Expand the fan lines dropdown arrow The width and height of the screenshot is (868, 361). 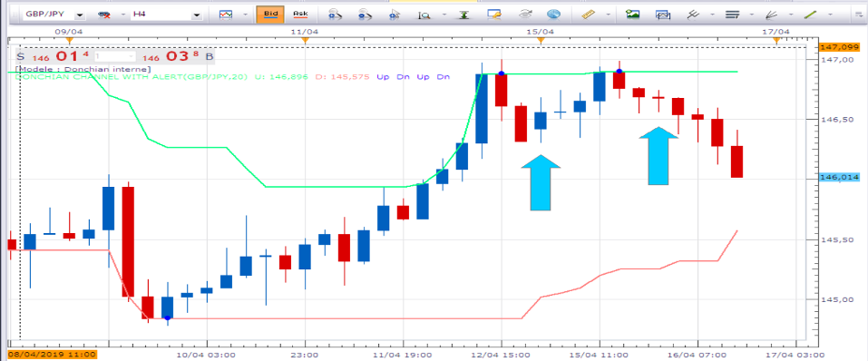pyautogui.click(x=791, y=15)
